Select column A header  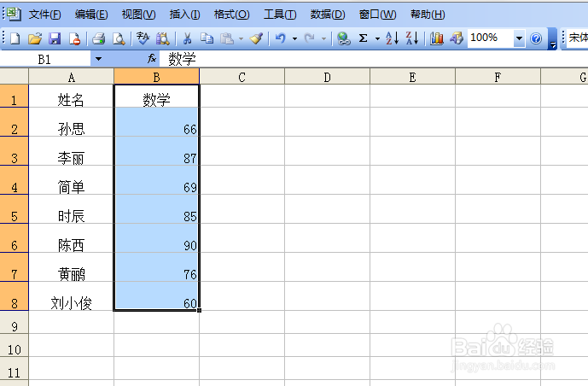coord(71,77)
